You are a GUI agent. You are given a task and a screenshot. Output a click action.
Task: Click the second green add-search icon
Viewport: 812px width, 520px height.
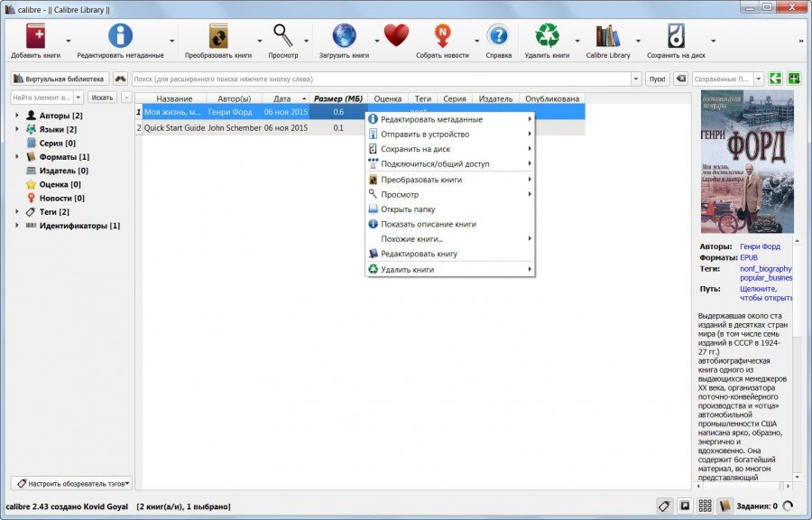coord(794,79)
